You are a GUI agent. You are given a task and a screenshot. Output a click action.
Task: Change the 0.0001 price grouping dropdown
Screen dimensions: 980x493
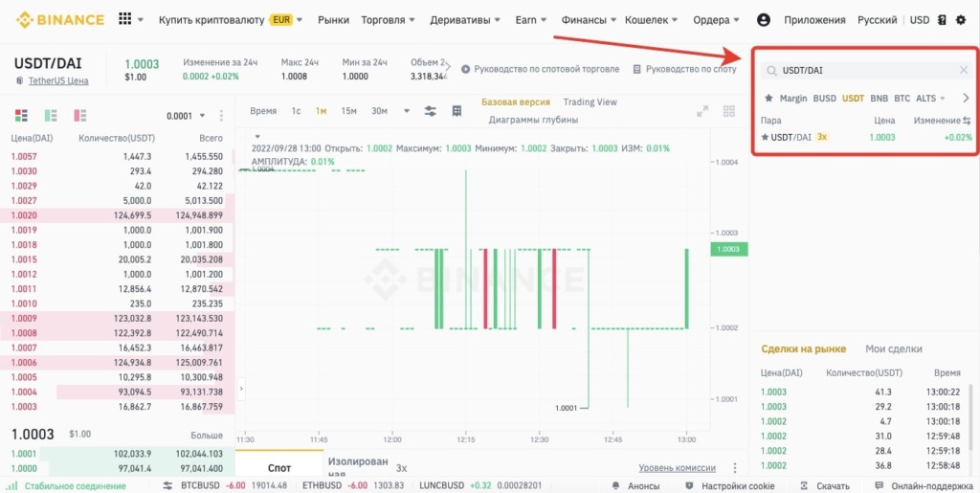click(x=186, y=116)
